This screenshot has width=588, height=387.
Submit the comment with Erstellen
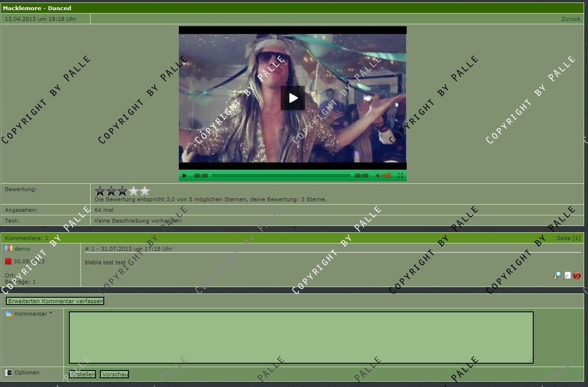coord(82,374)
